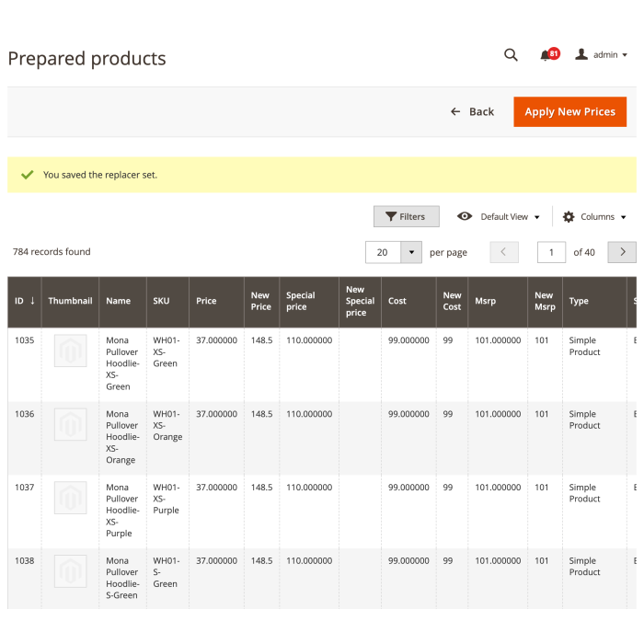The width and height of the screenshot is (644, 644).
Task: Click price 37.000000 in row 1035
Action: click(216, 340)
